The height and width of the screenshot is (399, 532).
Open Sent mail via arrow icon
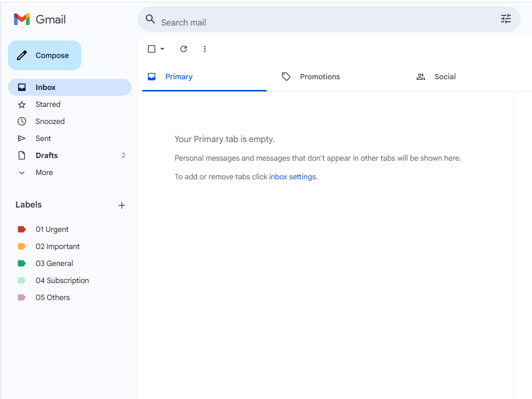(x=22, y=138)
